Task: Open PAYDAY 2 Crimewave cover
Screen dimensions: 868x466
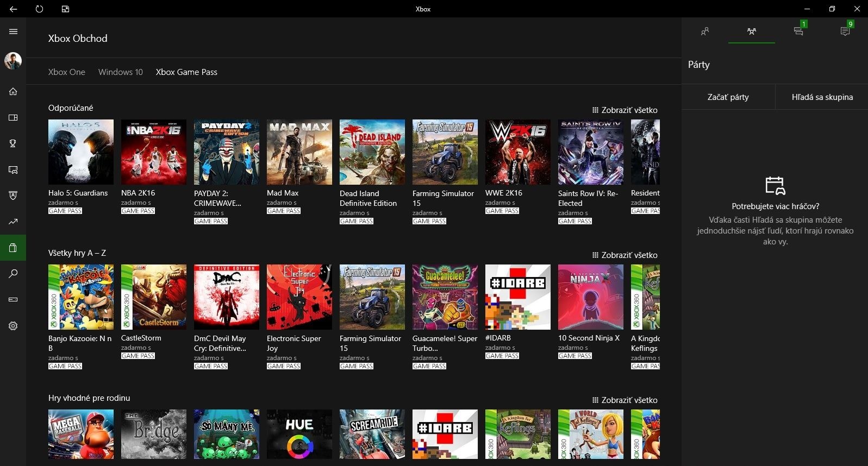Action: 227,152
